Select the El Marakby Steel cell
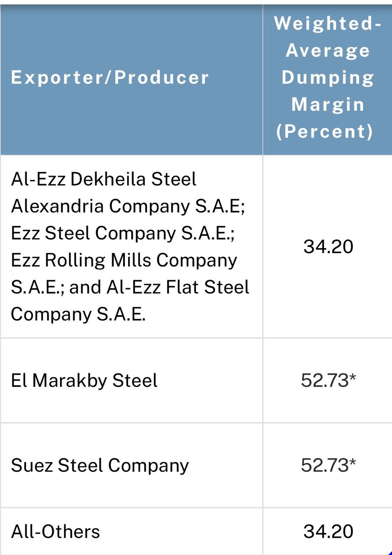The height and width of the screenshot is (555, 392). (84, 380)
